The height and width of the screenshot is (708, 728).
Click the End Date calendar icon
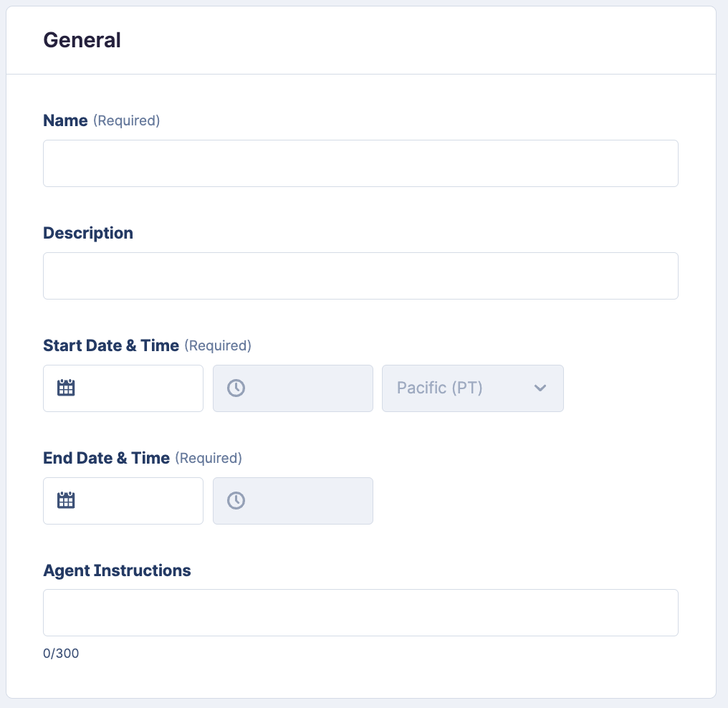pyautogui.click(x=66, y=500)
